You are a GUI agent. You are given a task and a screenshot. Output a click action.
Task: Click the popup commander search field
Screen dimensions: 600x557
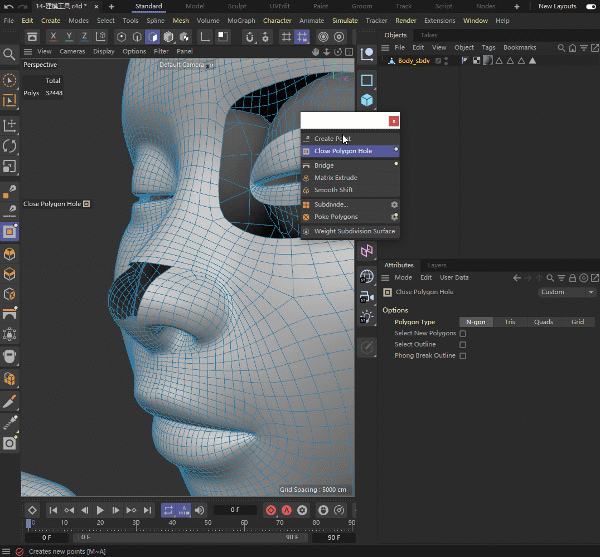point(344,121)
